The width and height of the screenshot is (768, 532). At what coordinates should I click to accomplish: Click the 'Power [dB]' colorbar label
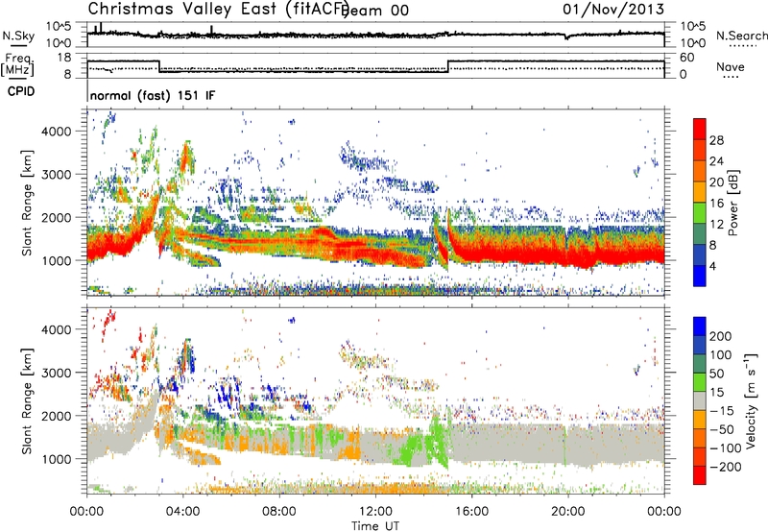[x=733, y=203]
